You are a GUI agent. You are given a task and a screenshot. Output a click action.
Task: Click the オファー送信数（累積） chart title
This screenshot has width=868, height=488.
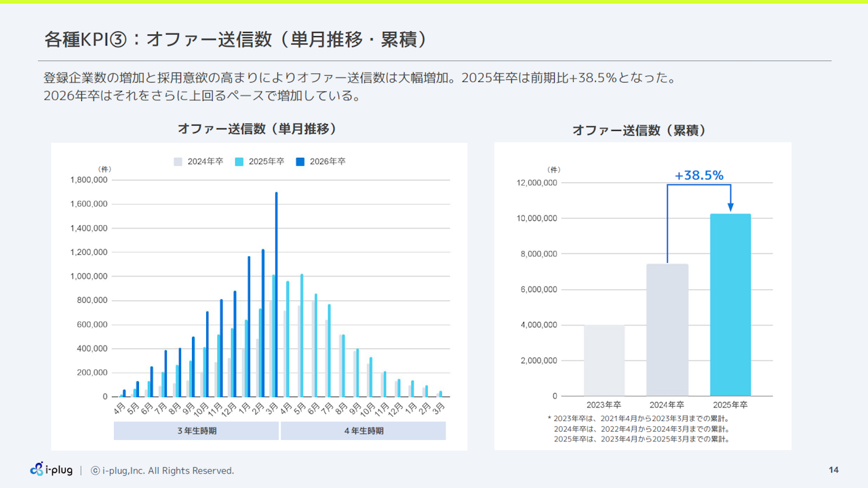tap(639, 130)
